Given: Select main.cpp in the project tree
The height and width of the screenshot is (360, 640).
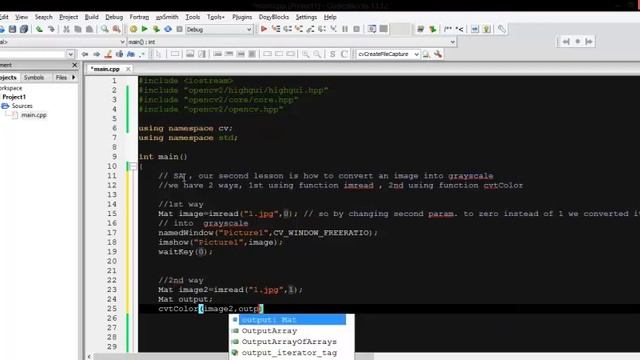Looking at the screenshot, I should pos(33,115).
